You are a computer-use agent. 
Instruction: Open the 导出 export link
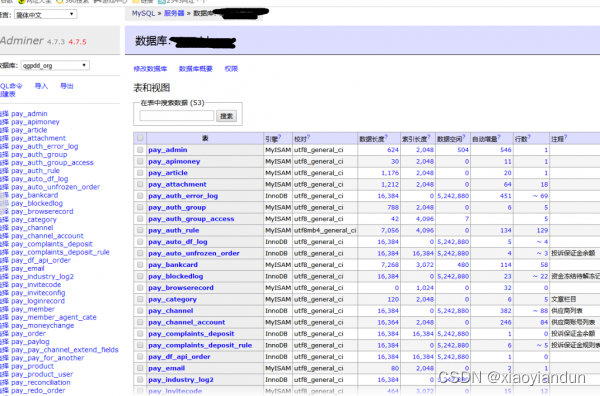pos(67,86)
